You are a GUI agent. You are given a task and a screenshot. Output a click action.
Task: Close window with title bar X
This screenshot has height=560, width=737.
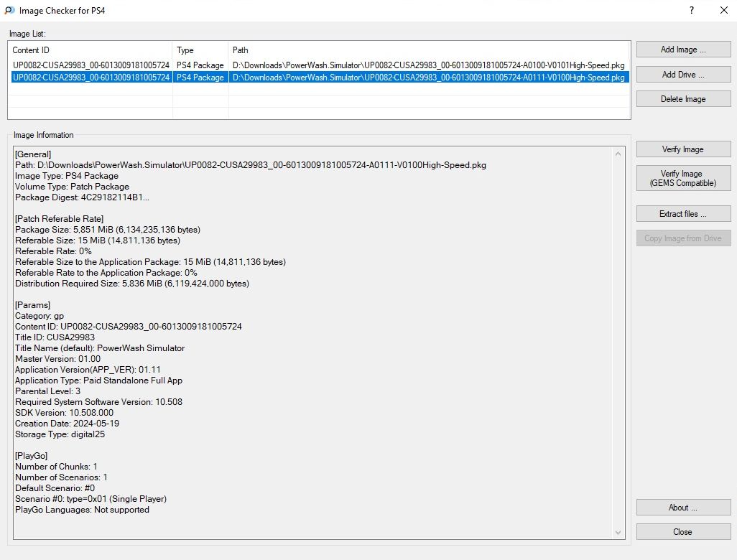724,10
